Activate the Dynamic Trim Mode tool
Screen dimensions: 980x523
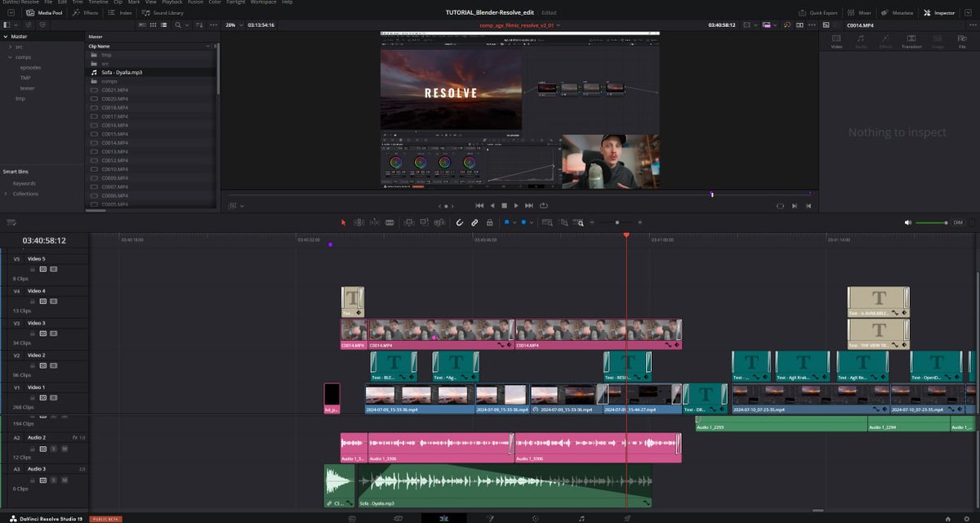(375, 222)
